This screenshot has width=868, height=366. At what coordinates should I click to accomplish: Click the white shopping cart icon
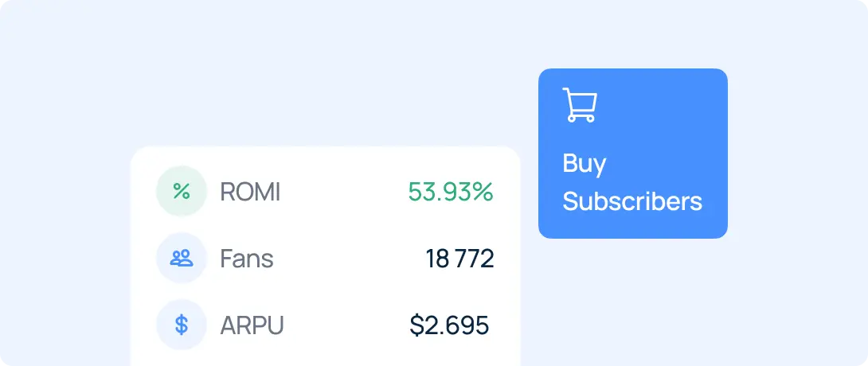coord(580,104)
